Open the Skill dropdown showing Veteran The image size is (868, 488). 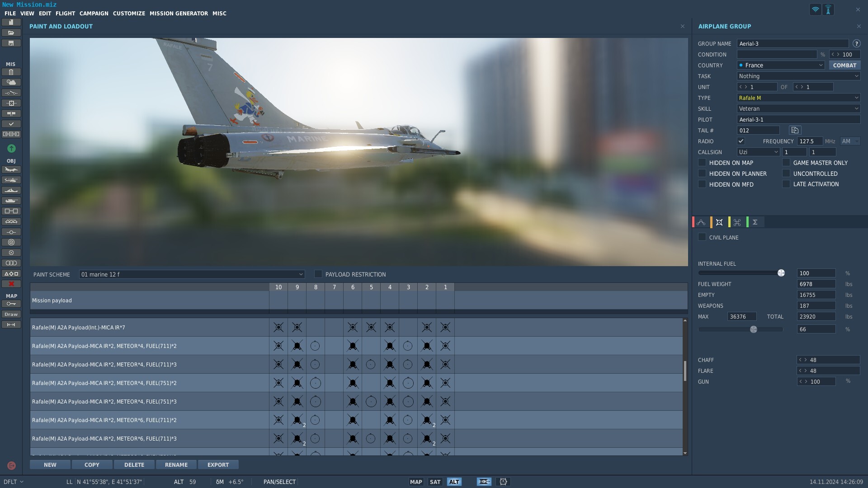click(798, 108)
